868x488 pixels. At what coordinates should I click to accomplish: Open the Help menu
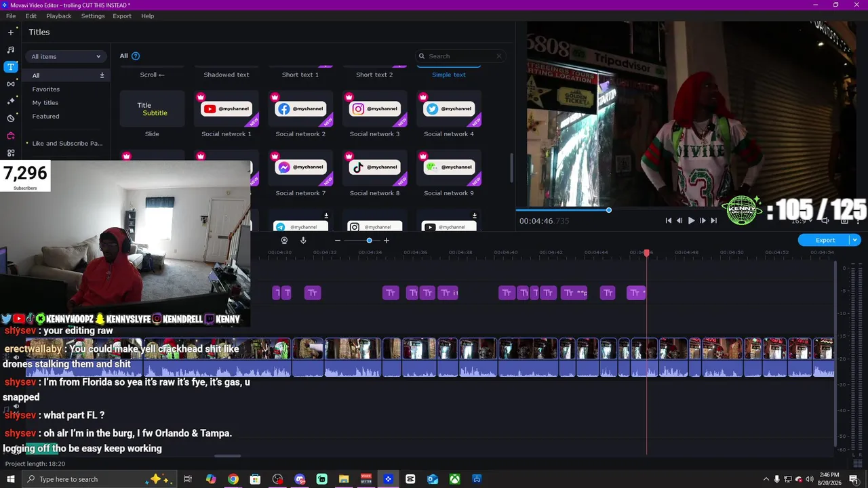pyautogui.click(x=147, y=16)
